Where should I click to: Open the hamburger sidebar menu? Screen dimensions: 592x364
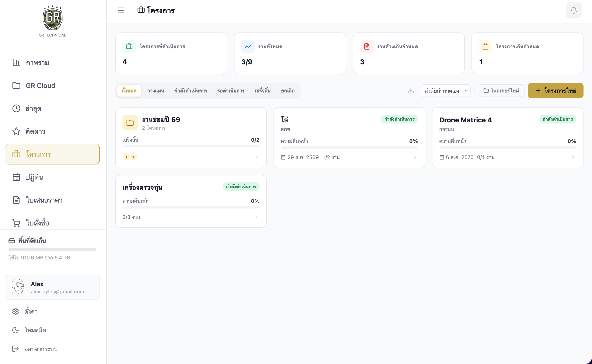click(x=121, y=10)
